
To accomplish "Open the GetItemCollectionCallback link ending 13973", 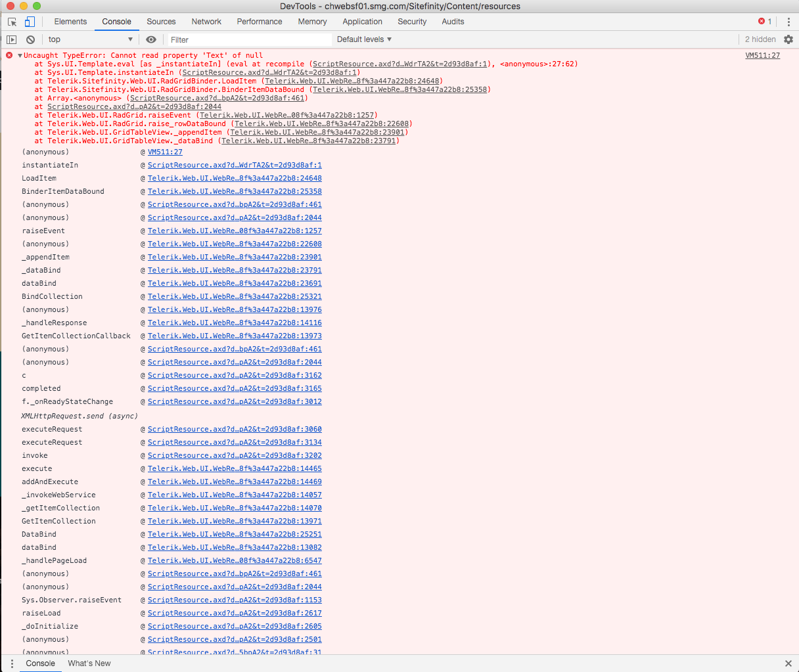I will click(x=235, y=336).
